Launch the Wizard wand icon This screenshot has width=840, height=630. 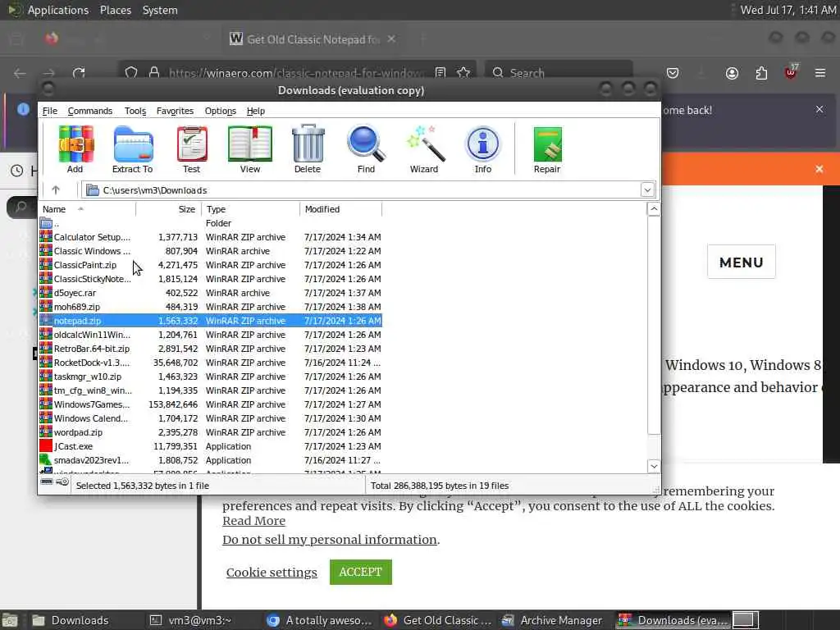coord(424,149)
